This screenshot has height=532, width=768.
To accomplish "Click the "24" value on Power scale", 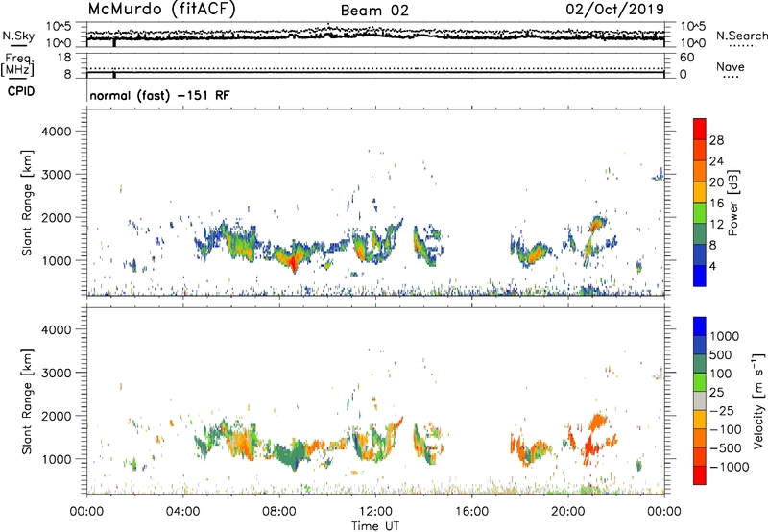I will pyautogui.click(x=716, y=161).
